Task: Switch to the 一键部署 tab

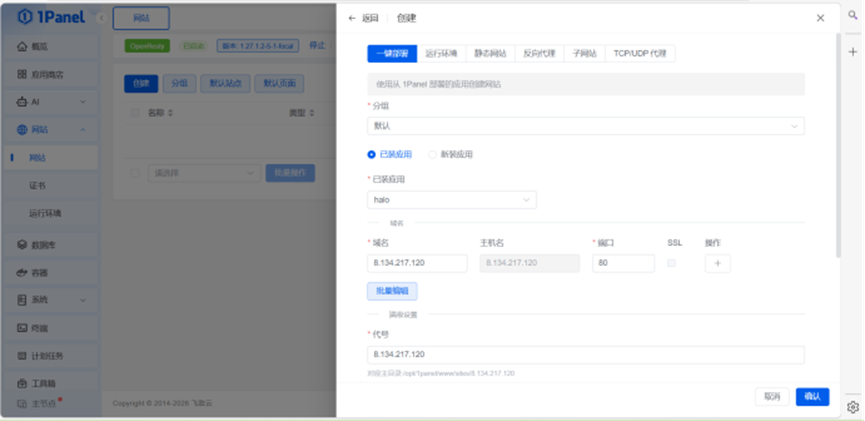Action: 392,54
